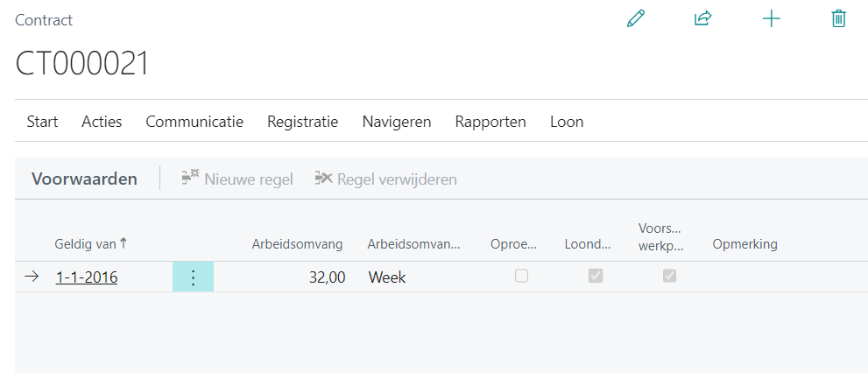The image size is (868, 379).
Task: Toggle the Voors werkp checkbox
Action: click(669, 276)
